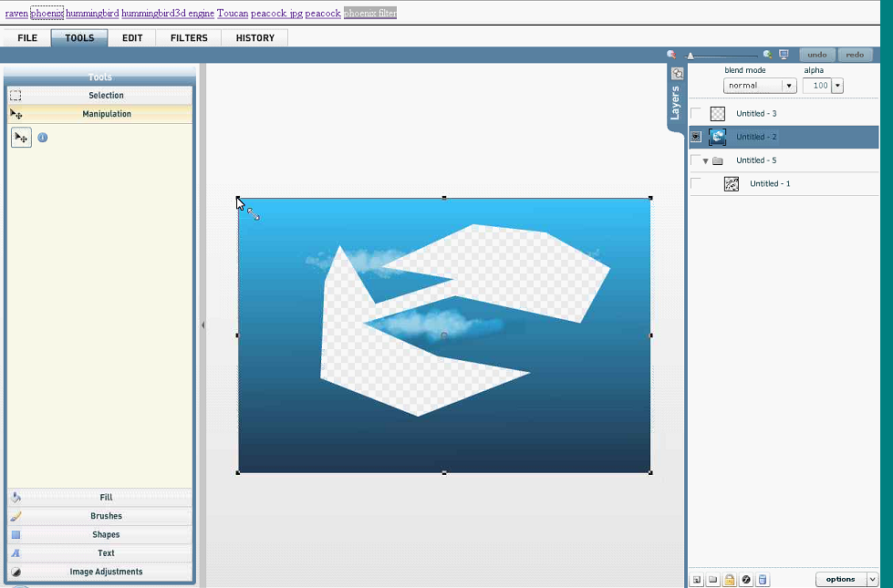
Task: Click the fit-to-screen monitor icon
Action: [x=784, y=54]
